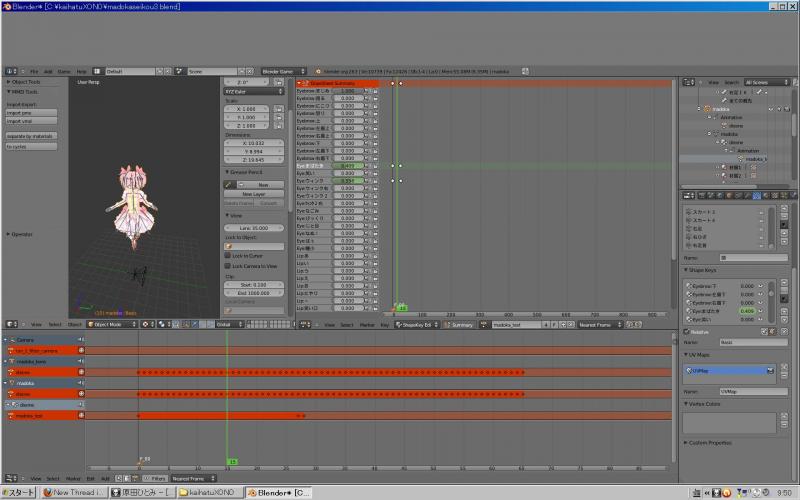This screenshot has width=800, height=500.
Task: Click the Grease Pencil draw pencil icon
Action: (229, 185)
